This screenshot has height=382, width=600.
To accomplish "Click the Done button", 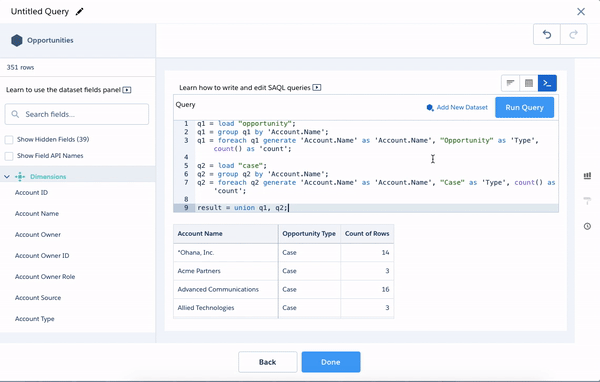I will (x=331, y=362).
